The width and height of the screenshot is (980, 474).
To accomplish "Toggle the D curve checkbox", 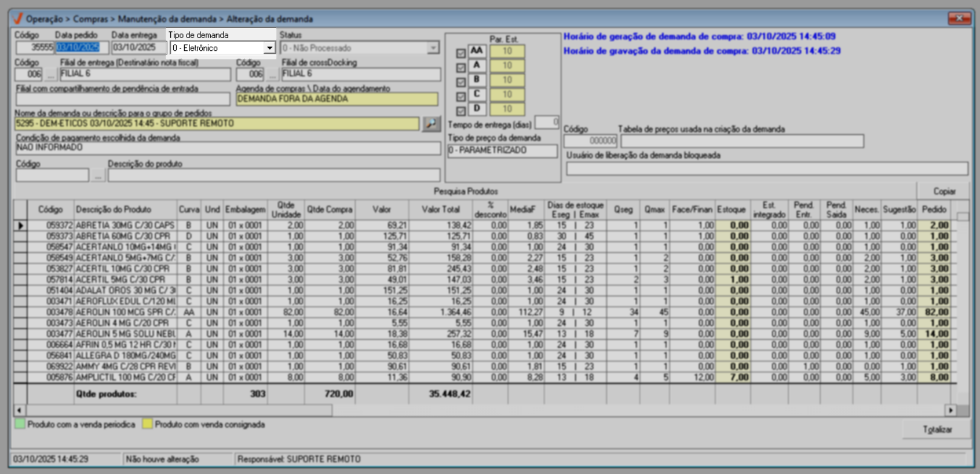I will point(460,111).
